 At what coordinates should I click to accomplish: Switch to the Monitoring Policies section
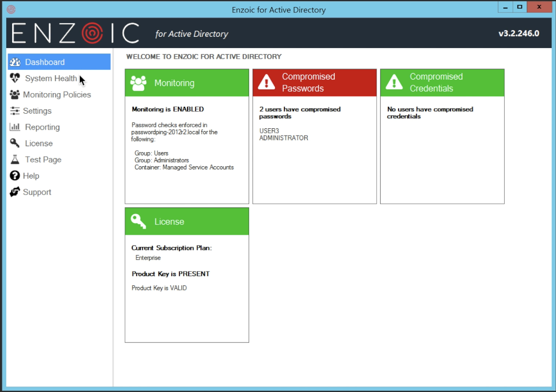click(x=58, y=94)
